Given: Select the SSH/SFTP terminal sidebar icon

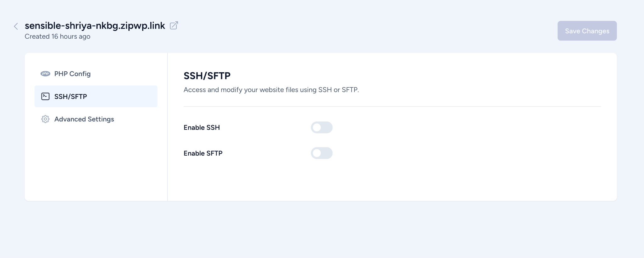Looking at the screenshot, I should 46,96.
